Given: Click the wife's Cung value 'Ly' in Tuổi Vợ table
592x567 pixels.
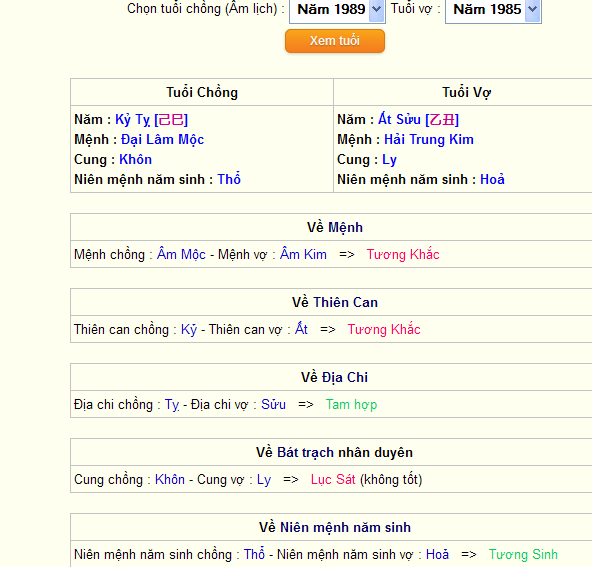Looking at the screenshot, I should tap(389, 160).
